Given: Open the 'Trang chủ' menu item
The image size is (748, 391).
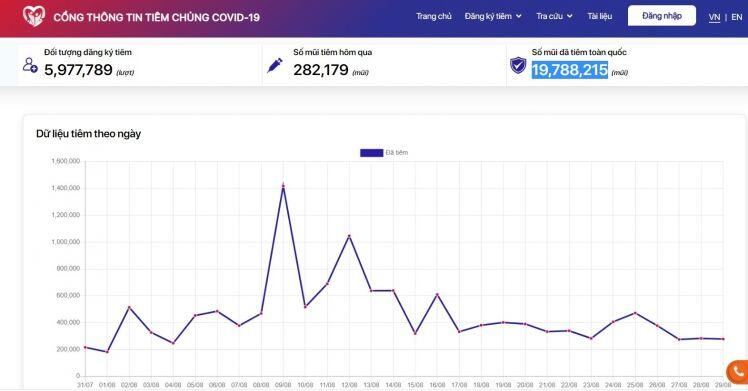Looking at the screenshot, I should [434, 16].
